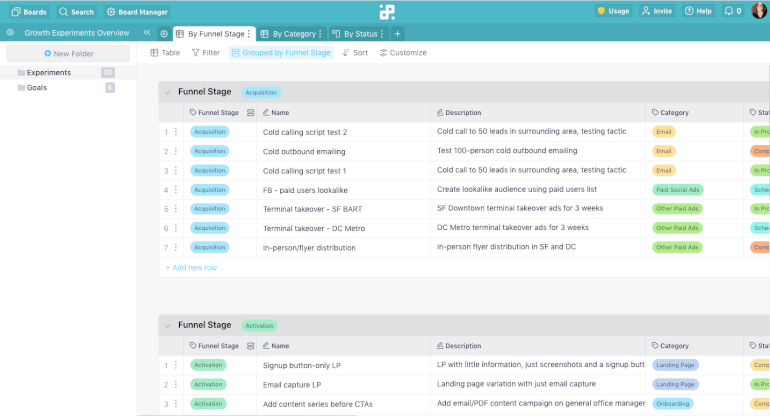Select the Name column header in Acquisition table
The image size is (770, 416).
[343, 112]
